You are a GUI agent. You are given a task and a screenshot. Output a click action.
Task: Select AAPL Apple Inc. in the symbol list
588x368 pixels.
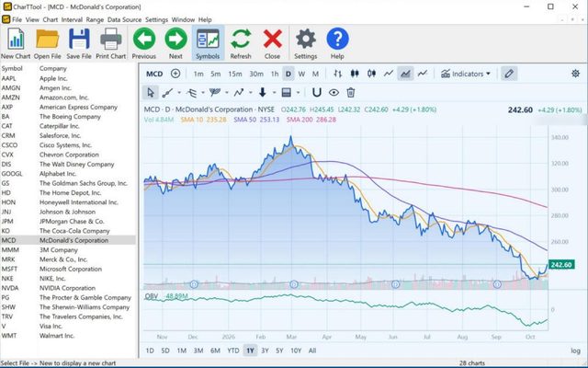68,78
